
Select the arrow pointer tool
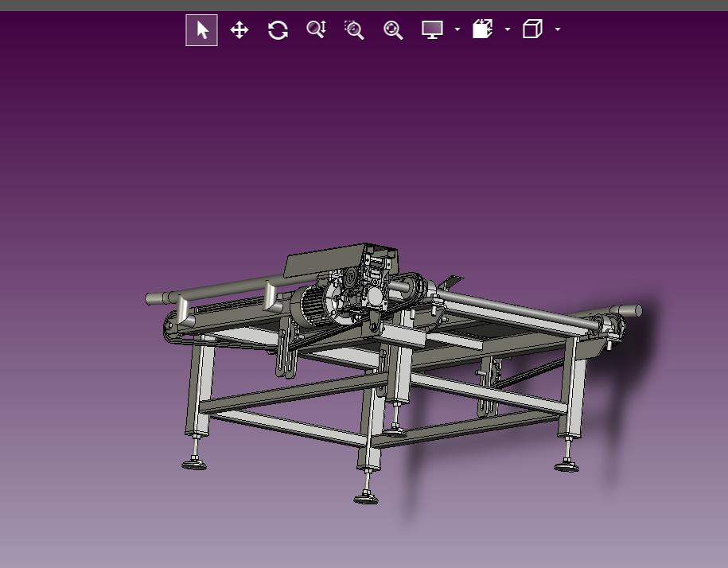point(201,30)
